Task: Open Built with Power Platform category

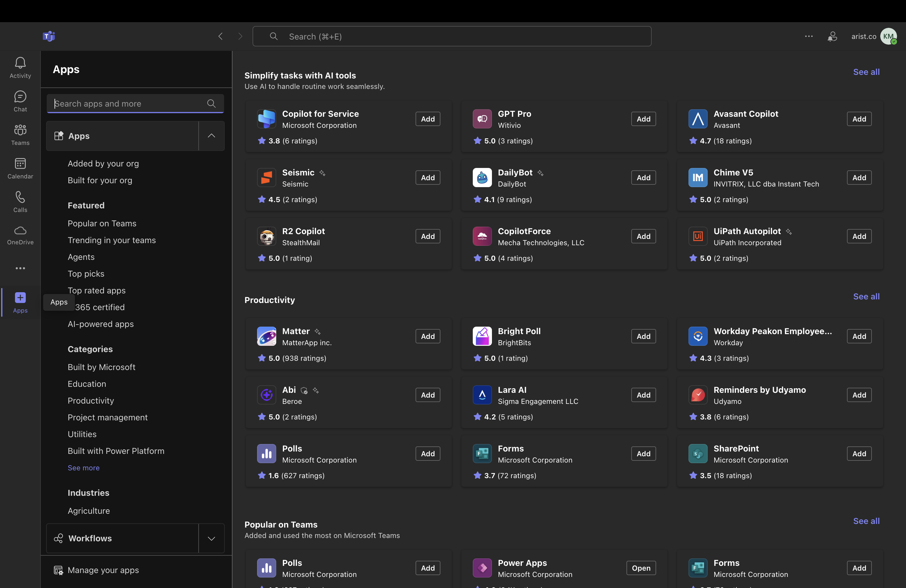Action: point(116,451)
